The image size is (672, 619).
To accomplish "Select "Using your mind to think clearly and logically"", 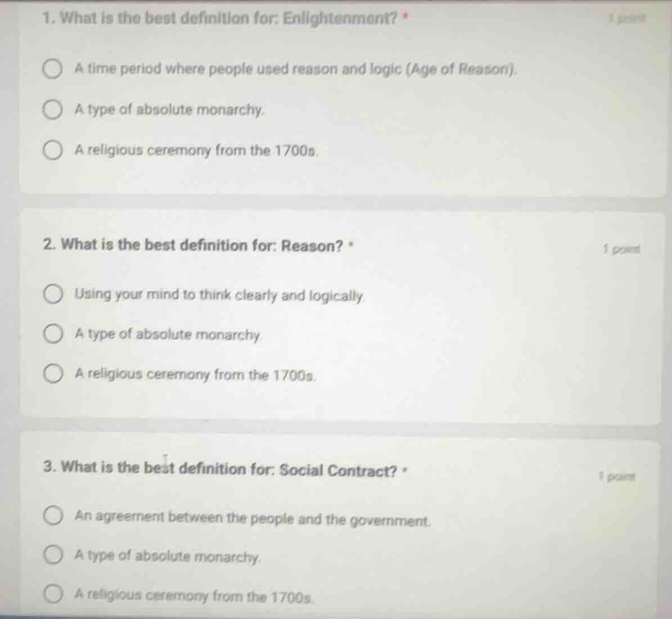I will pos(53,294).
